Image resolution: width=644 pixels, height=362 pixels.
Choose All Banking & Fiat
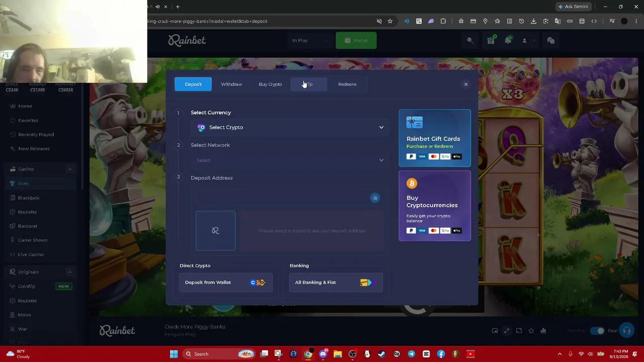[336, 282]
